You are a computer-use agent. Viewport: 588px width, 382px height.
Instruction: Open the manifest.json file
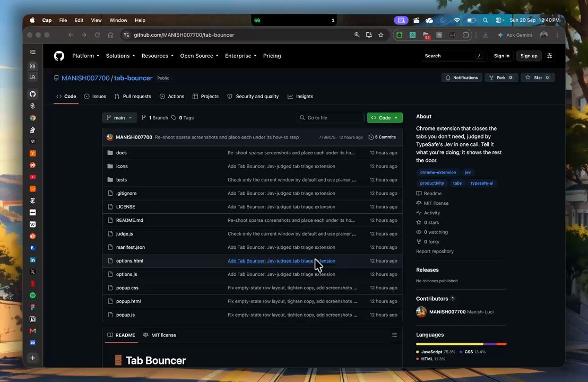click(x=131, y=247)
